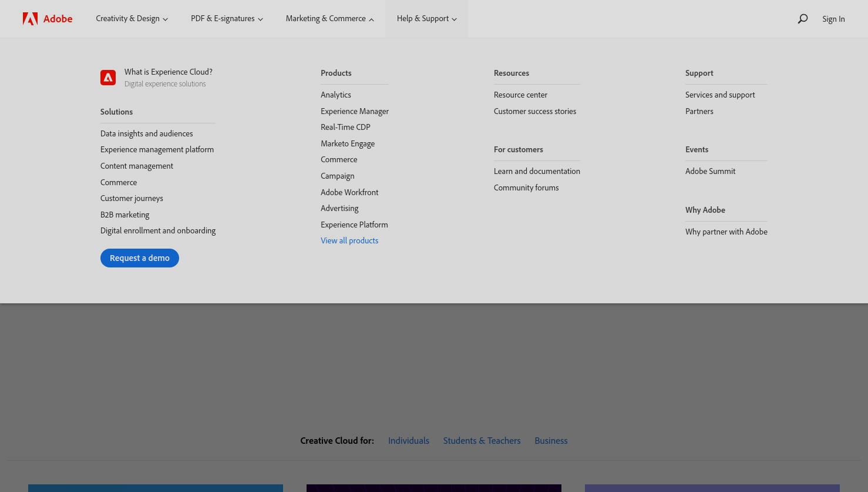
Task: Open Digital enrollment and onboarding
Action: [158, 230]
